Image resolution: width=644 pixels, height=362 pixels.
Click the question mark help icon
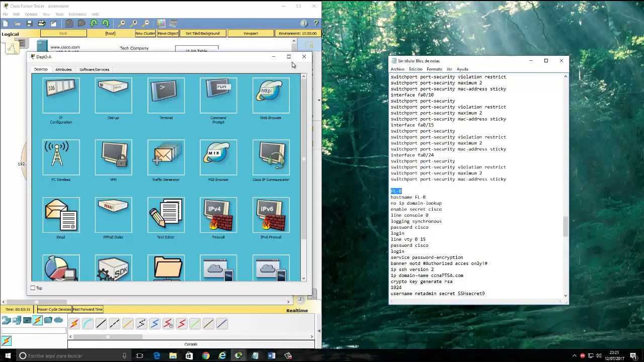[x=316, y=24]
